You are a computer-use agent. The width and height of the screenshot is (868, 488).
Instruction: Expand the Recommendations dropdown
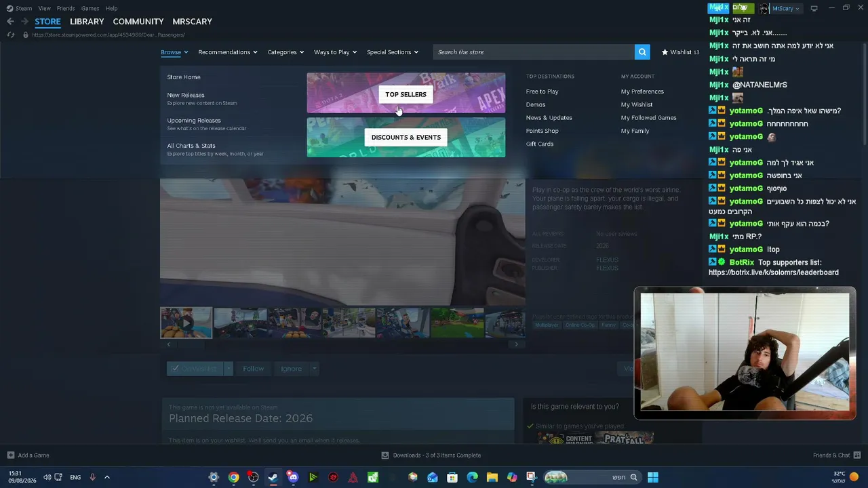pos(228,52)
